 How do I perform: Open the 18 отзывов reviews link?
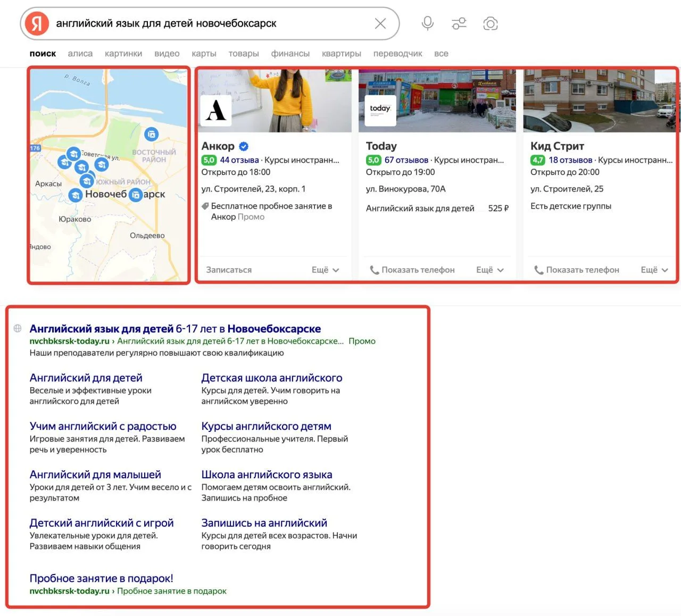570,160
